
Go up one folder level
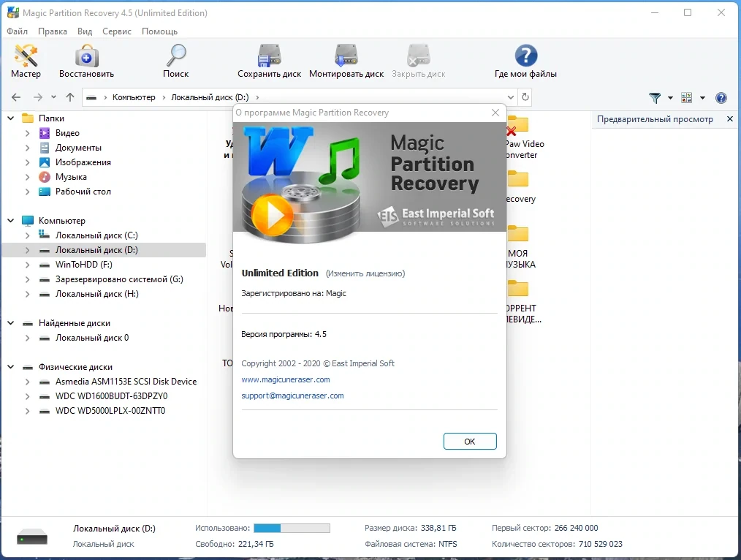coord(70,97)
